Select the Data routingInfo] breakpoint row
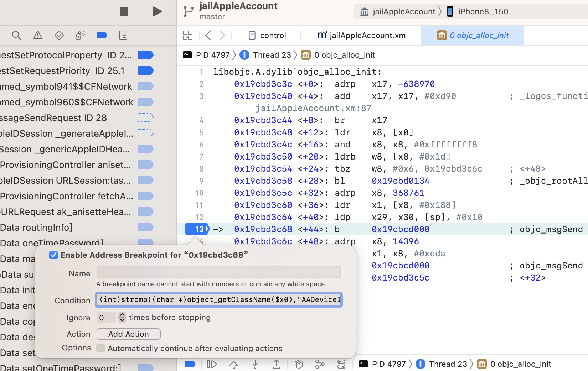Viewport: 588px width, 371px height. coord(77,227)
